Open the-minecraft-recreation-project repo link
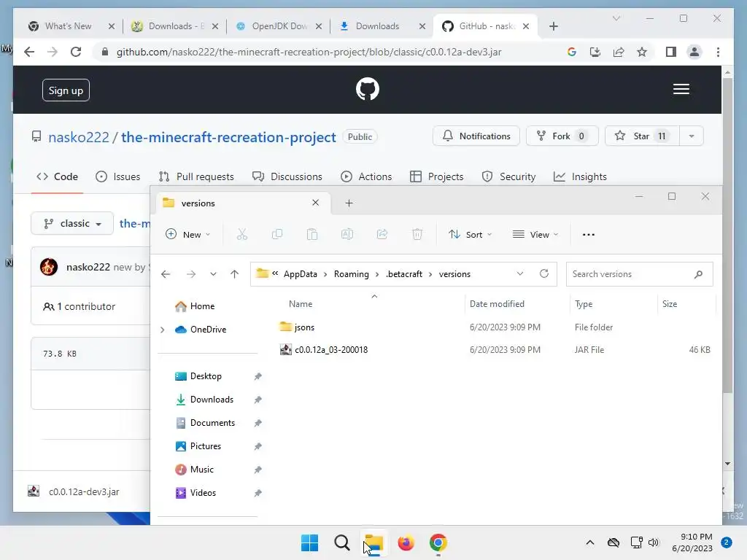This screenshot has width=747, height=560. [228, 137]
